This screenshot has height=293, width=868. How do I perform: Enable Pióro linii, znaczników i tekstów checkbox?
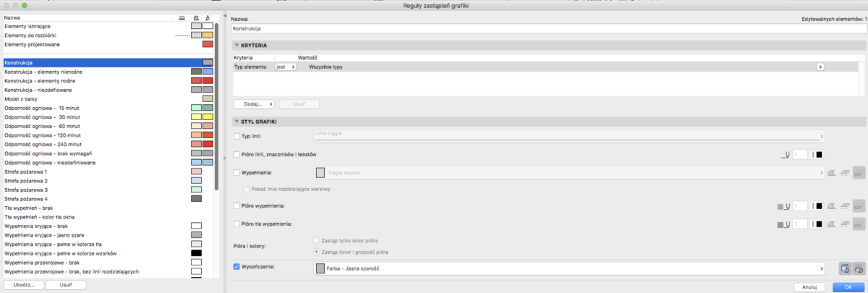tap(237, 154)
